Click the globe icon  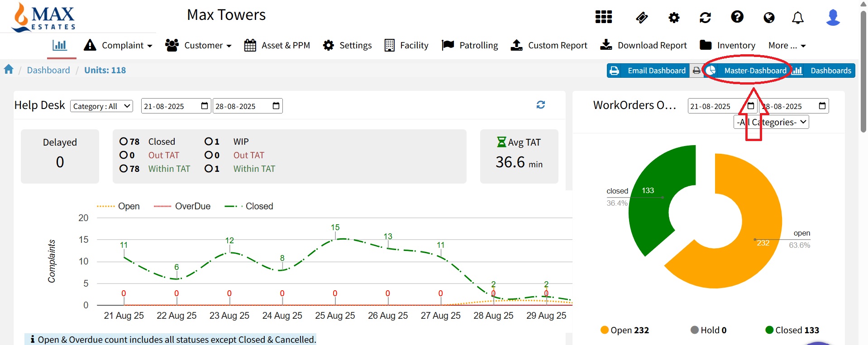[x=768, y=18]
